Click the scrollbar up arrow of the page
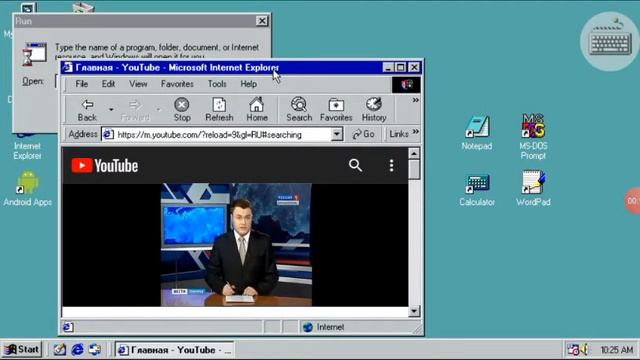This screenshot has height=360, width=640. point(414,153)
